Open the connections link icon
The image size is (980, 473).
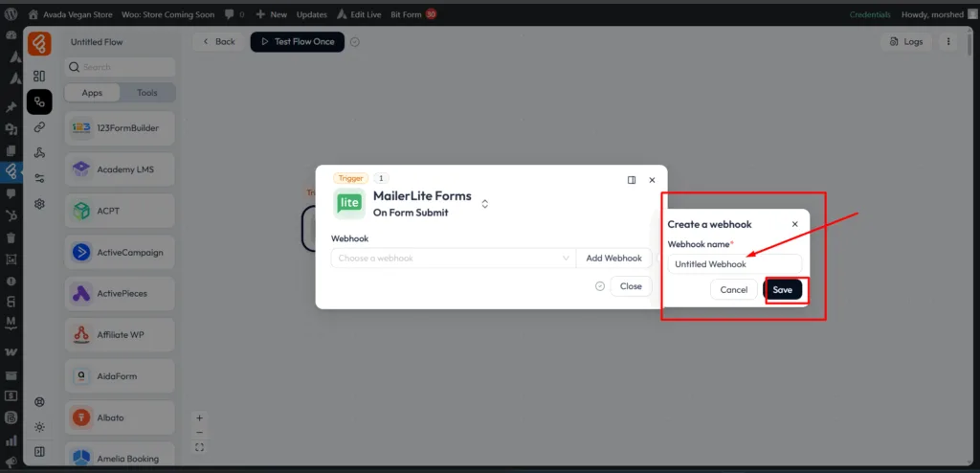(39, 127)
